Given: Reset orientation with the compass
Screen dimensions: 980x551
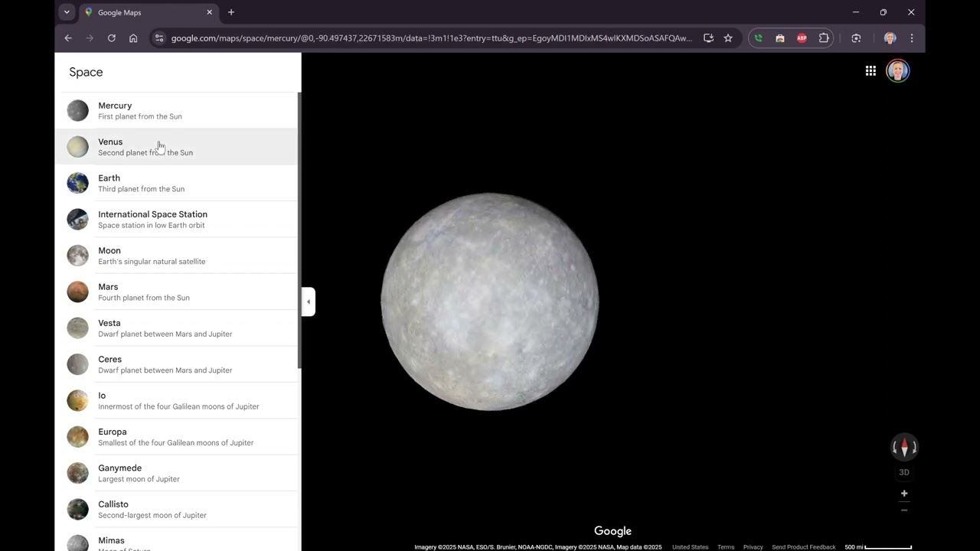Looking at the screenshot, I should (x=904, y=447).
